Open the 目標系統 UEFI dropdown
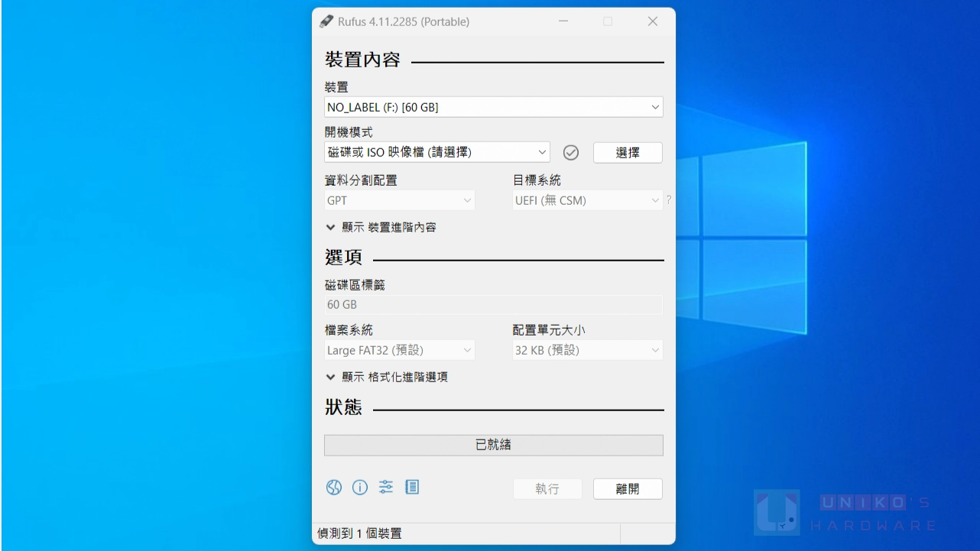Viewport: 980px width, 551px height. [x=586, y=201]
